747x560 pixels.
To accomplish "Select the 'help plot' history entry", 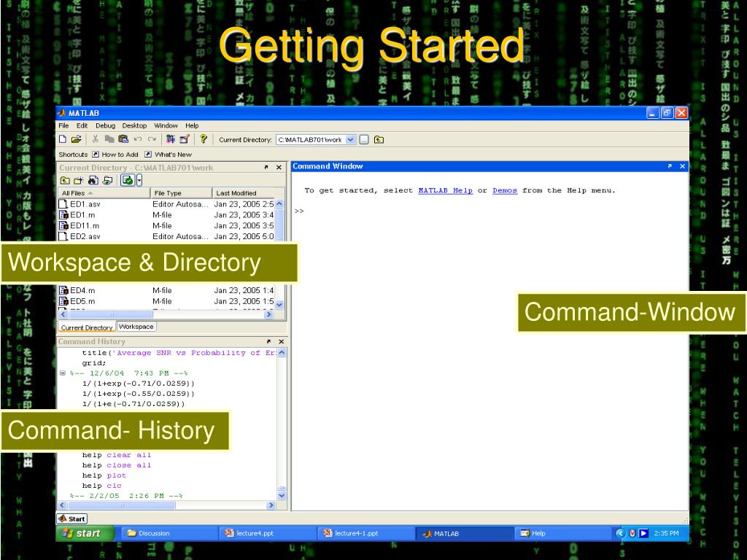I will point(104,475).
